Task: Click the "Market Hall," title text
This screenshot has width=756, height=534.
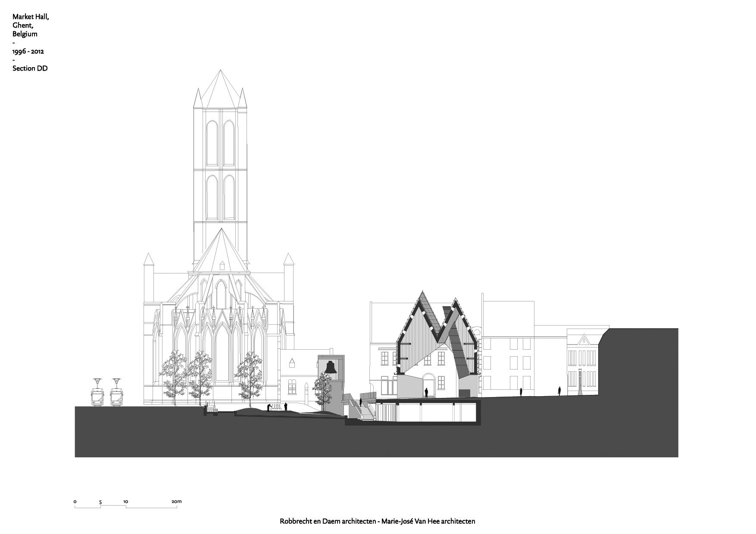Action: [x=30, y=17]
